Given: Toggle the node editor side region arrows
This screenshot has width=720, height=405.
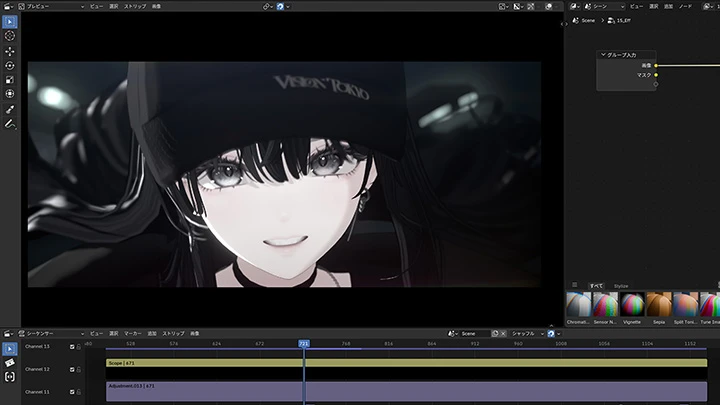Looking at the screenshot, I should pyautogui.click(x=564, y=24).
